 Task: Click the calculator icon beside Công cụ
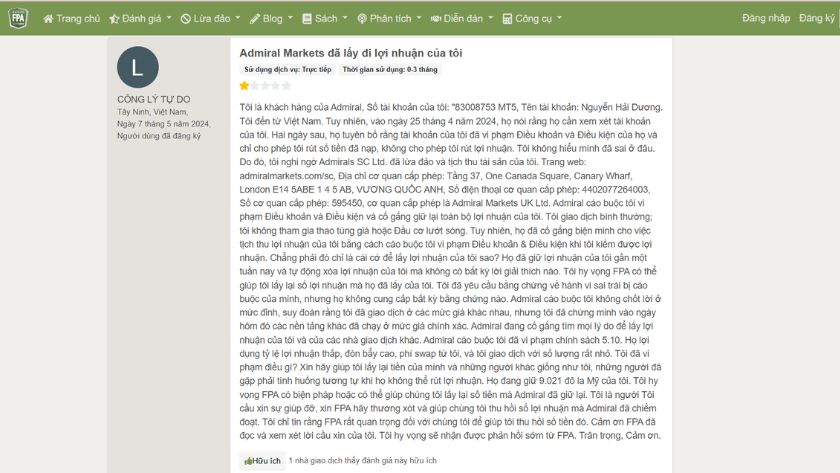click(508, 18)
